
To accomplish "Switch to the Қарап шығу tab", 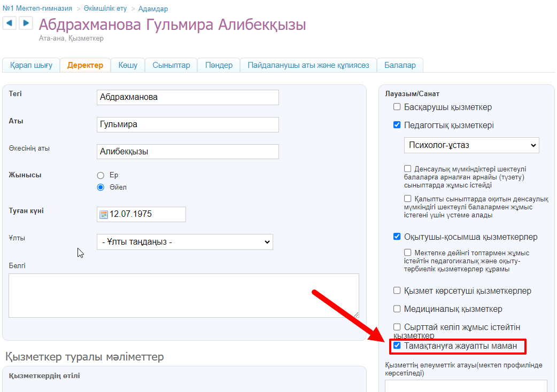I will (x=31, y=65).
